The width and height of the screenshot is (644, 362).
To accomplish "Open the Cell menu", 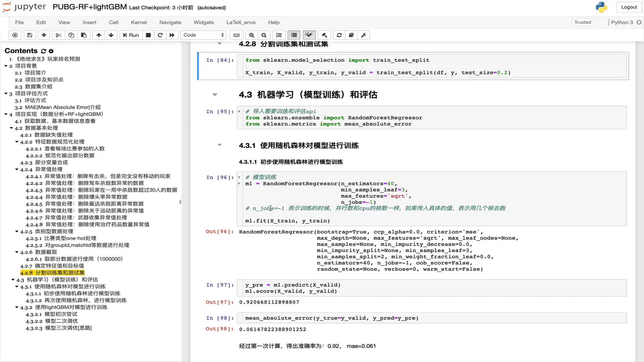I will 114,22.
